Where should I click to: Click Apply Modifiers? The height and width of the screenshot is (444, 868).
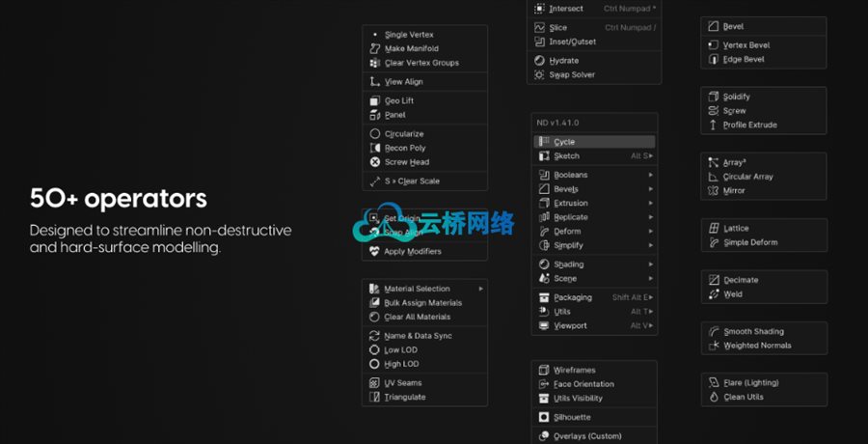coord(412,251)
